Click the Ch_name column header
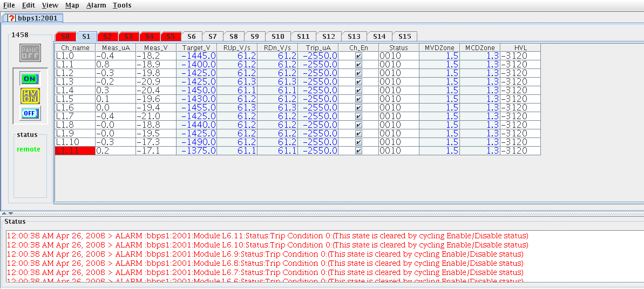Viewport: 644px width, 289px height. tap(75, 47)
